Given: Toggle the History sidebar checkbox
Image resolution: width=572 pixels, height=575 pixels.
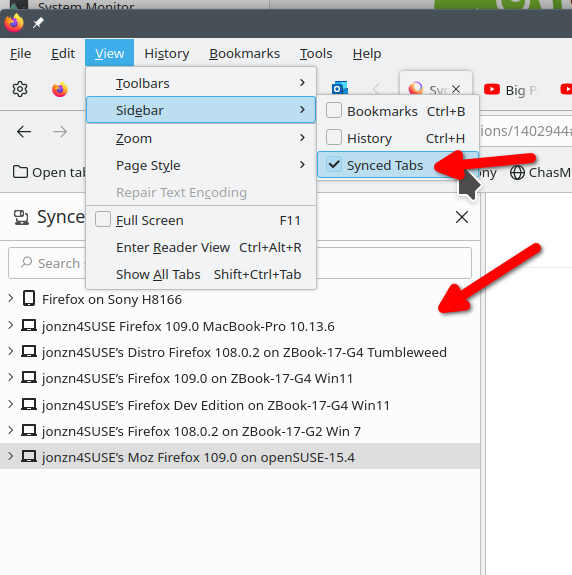Looking at the screenshot, I should 334,138.
